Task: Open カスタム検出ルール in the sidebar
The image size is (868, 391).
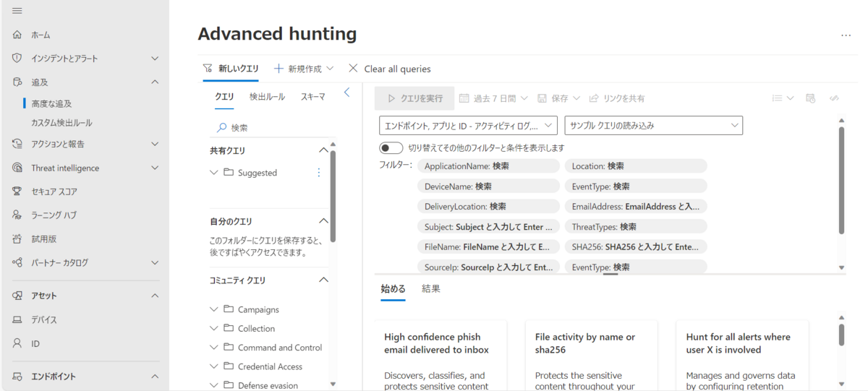Action: point(61,123)
